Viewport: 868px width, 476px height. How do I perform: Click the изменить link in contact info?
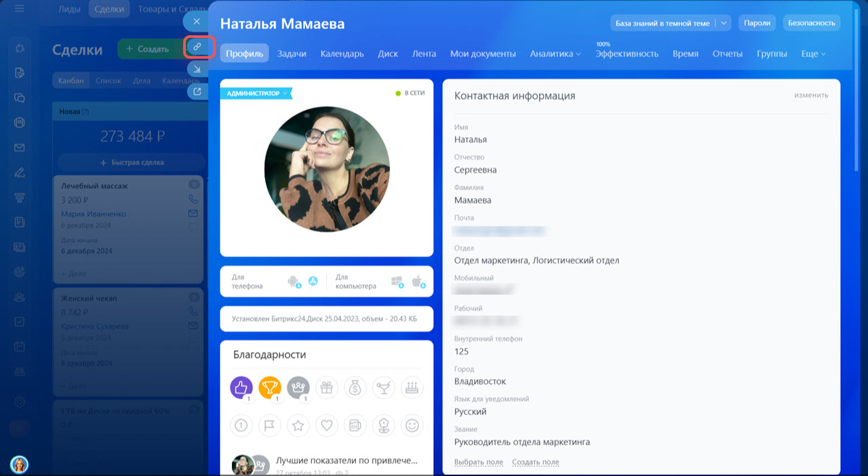coord(811,96)
